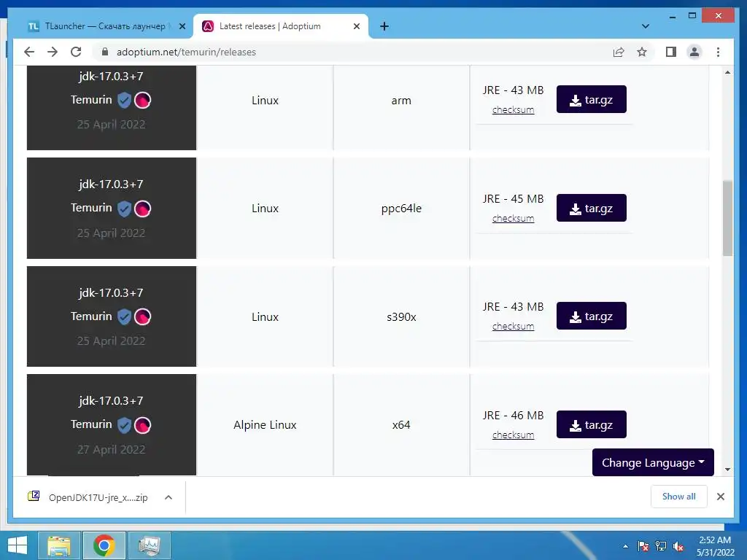Click blue shield badge in Alpine Linux row
The image size is (747, 560).
pyautogui.click(x=124, y=425)
